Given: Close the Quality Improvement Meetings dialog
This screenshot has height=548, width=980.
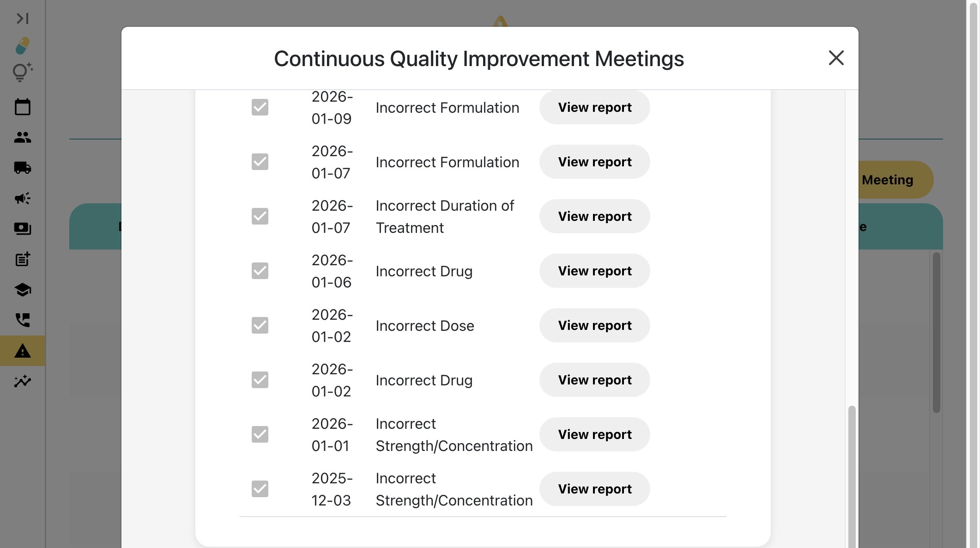Looking at the screenshot, I should tap(836, 58).
